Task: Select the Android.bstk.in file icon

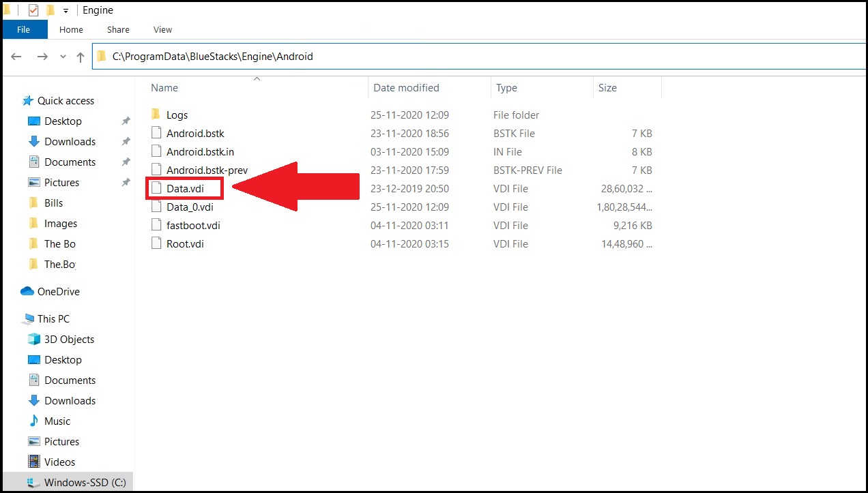Action: [x=156, y=151]
